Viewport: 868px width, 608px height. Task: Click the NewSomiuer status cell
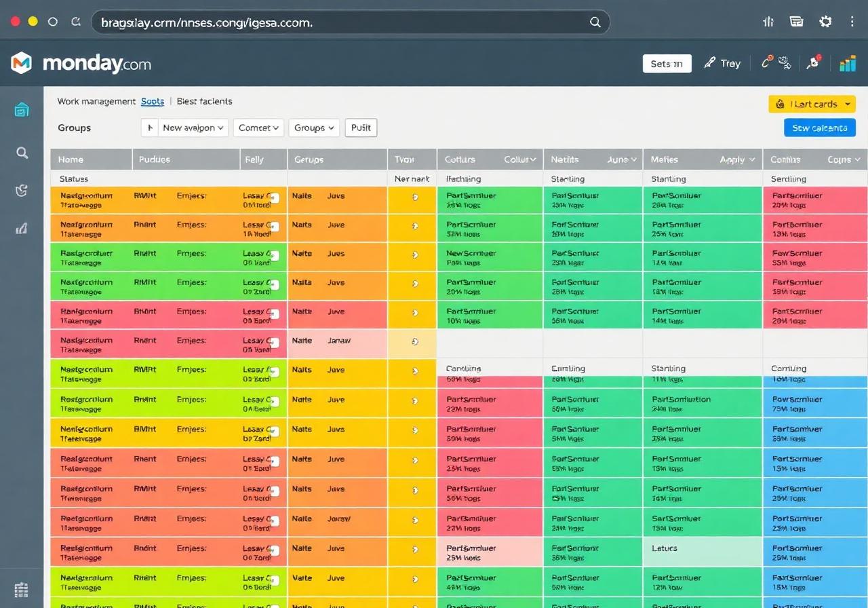pos(490,257)
